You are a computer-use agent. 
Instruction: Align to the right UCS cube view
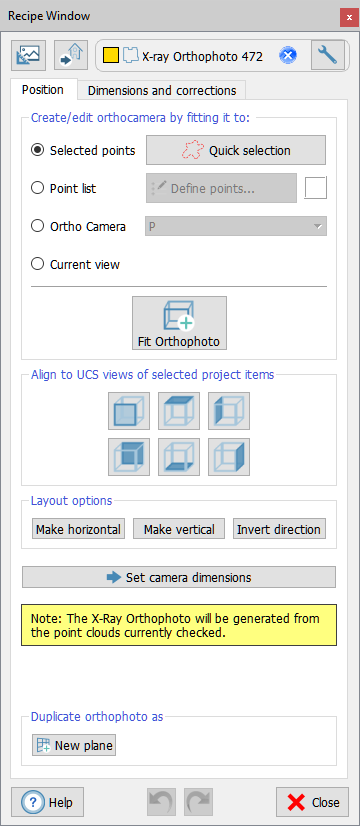point(229,457)
